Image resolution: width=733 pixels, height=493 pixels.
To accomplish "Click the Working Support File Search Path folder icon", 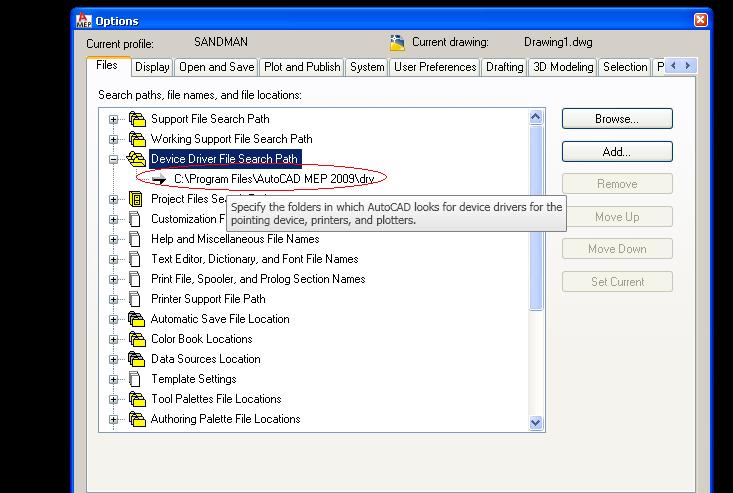I will tap(137, 139).
